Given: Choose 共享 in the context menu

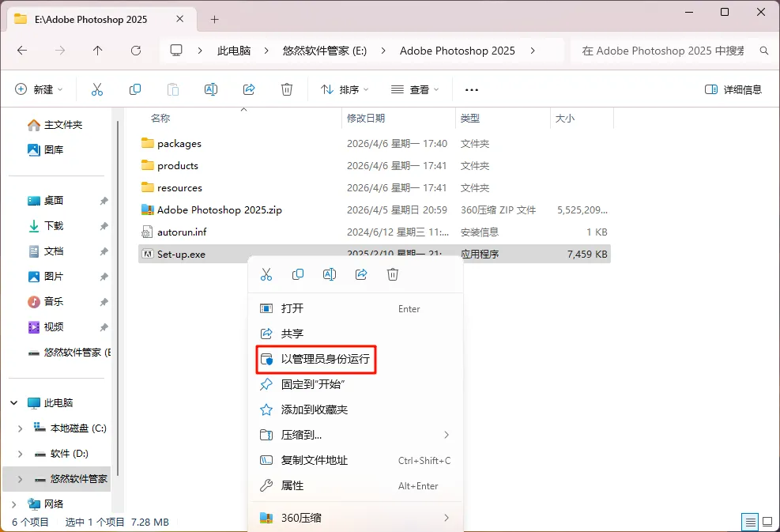Looking at the screenshot, I should (x=356, y=334).
